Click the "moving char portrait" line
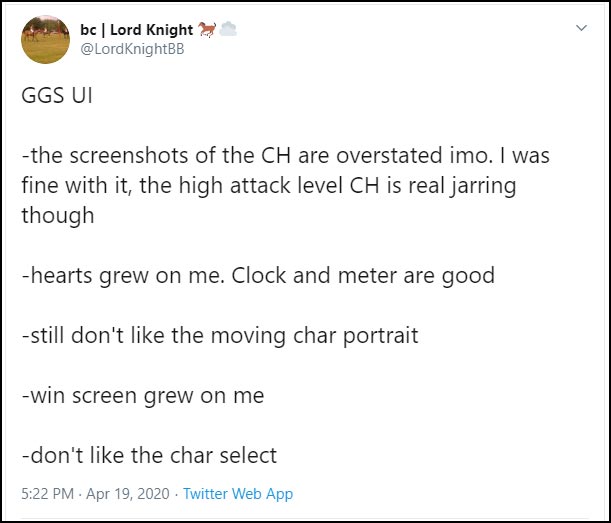The width and height of the screenshot is (611, 523). 219,335
